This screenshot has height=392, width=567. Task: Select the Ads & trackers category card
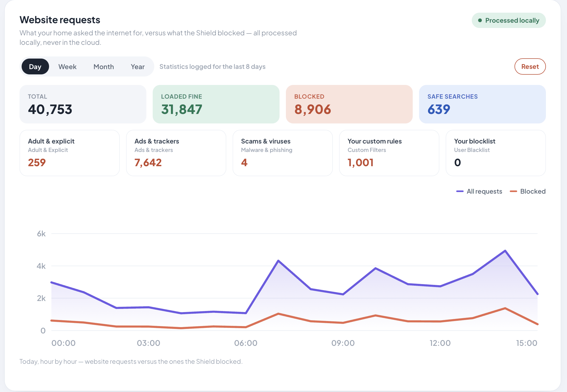click(x=176, y=153)
